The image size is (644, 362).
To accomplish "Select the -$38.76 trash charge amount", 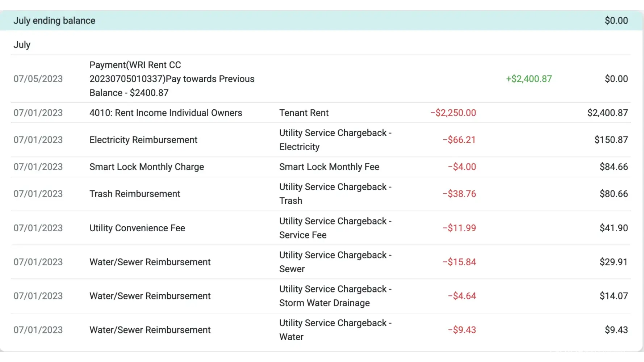I will pos(459,194).
